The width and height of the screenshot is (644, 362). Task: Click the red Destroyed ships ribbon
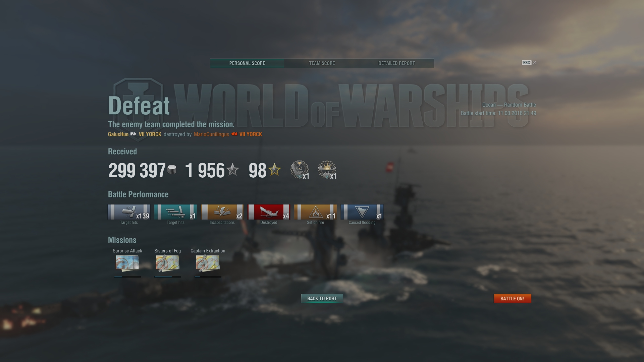tap(269, 212)
